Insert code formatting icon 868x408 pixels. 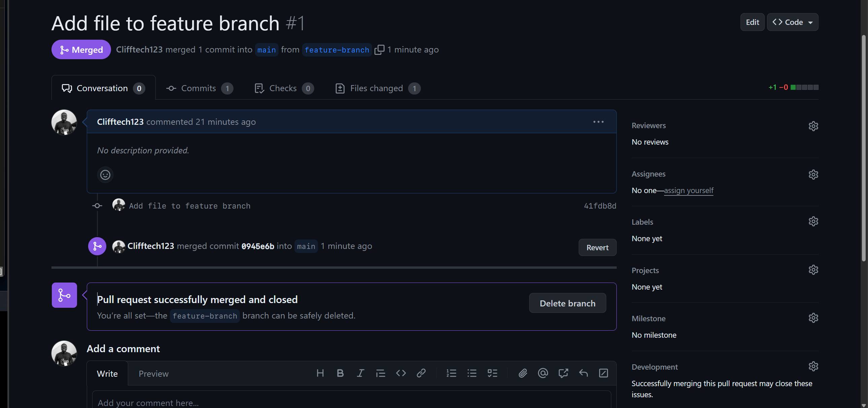click(401, 373)
